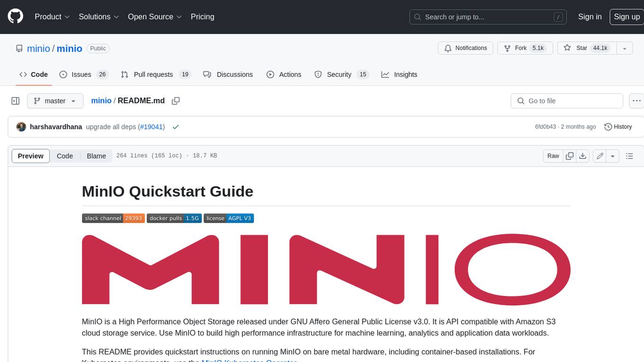Open the file History view
The height and width of the screenshot is (362, 644).
point(618,127)
